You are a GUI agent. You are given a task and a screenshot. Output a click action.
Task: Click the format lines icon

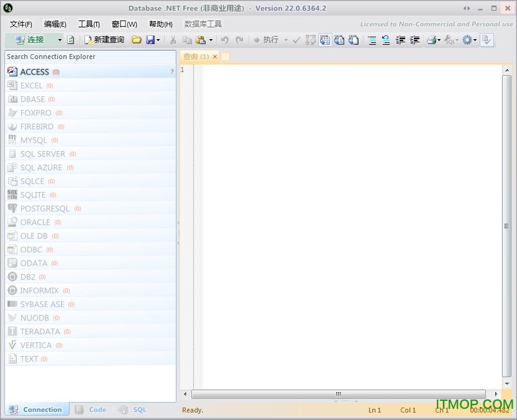tap(372, 40)
